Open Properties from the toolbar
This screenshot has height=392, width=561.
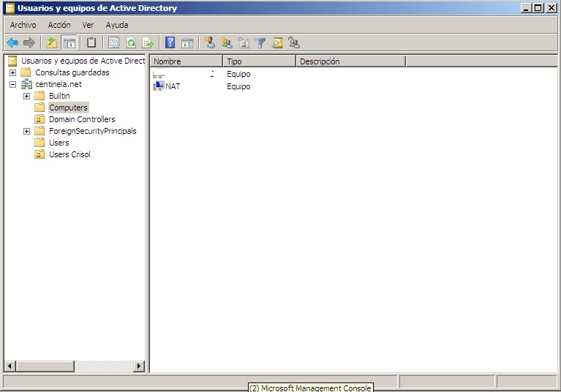pos(114,43)
